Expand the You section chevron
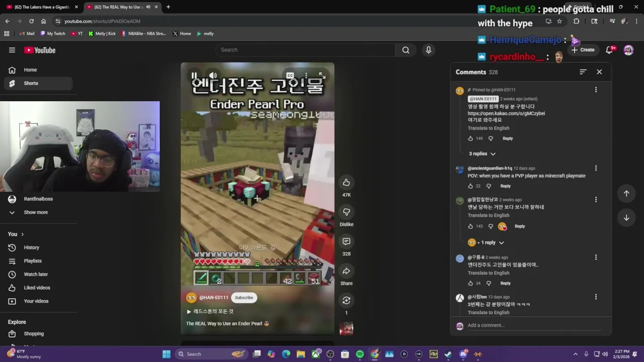The image size is (644, 362). click(x=22, y=234)
